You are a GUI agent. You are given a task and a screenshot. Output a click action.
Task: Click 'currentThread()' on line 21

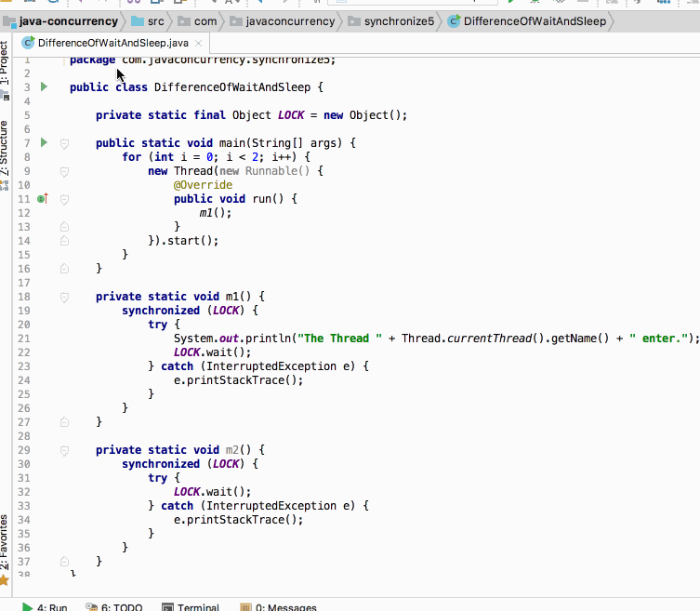(x=496, y=339)
